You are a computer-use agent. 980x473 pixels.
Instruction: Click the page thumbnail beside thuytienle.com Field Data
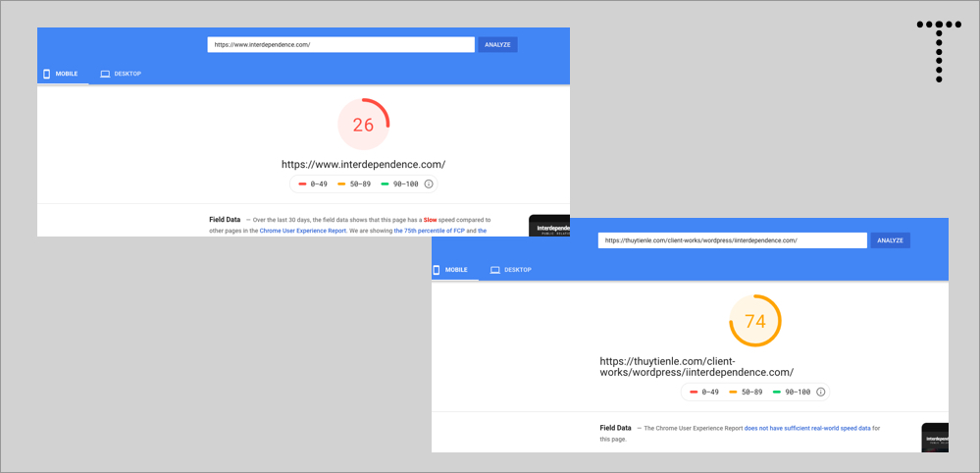click(935, 438)
